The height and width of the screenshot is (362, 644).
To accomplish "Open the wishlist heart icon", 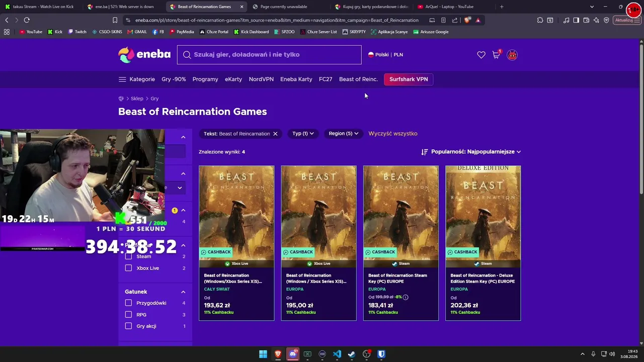I will coord(481,55).
